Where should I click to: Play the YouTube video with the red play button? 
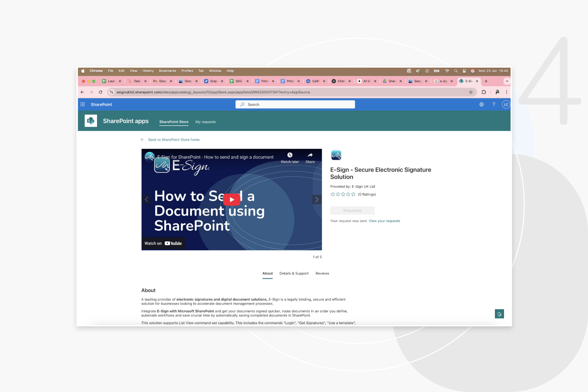click(x=232, y=200)
